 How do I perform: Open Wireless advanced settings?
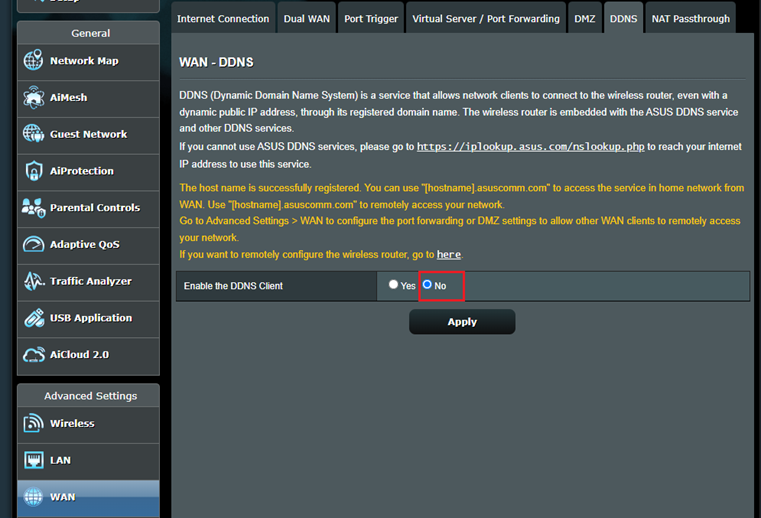click(88, 425)
